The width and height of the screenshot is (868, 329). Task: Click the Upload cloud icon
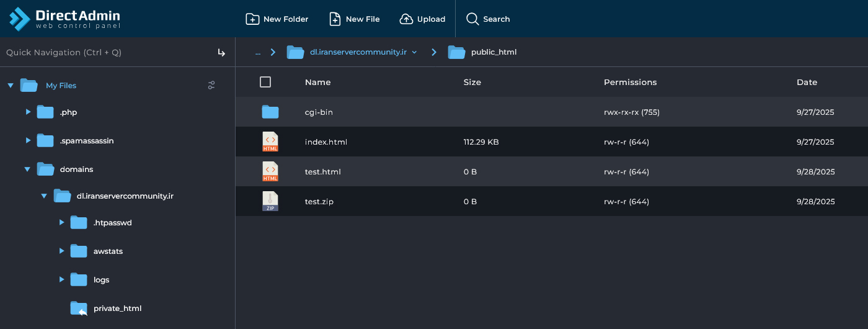[x=406, y=19]
